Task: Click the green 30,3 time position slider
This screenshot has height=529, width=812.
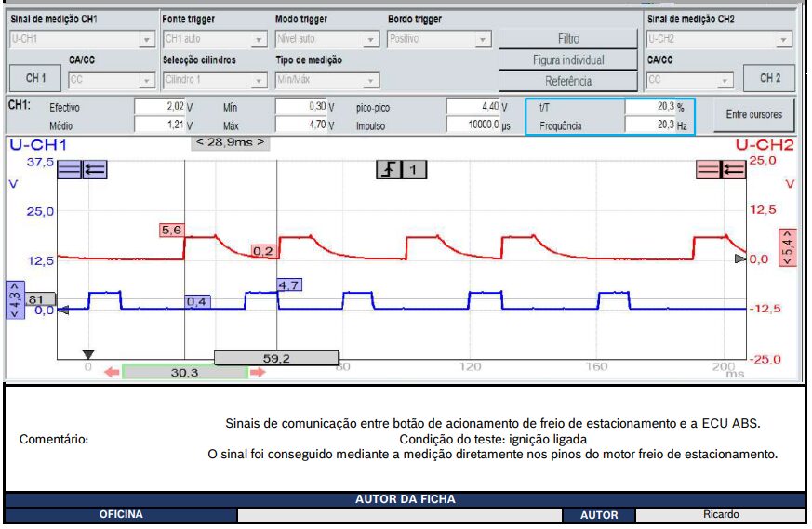Action: (x=184, y=372)
